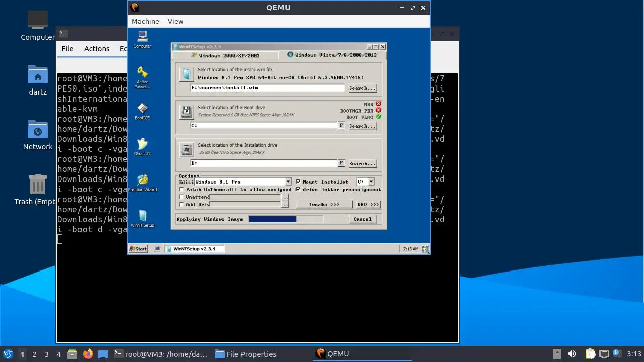Click Search... for the Boot drive
This screenshot has width=644, height=362.
pyautogui.click(x=362, y=126)
